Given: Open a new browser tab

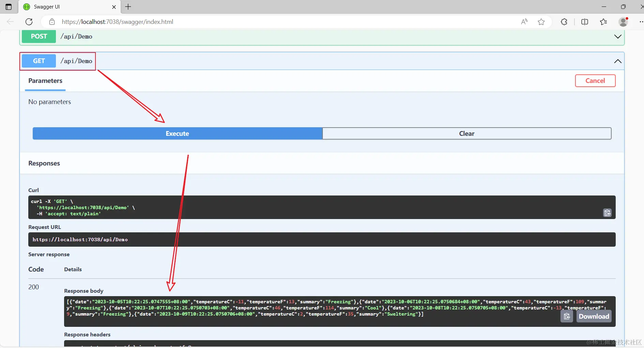Looking at the screenshot, I should [x=128, y=7].
